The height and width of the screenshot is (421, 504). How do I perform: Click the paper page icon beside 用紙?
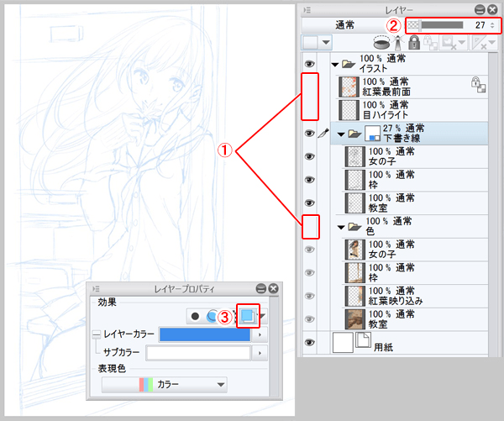click(x=363, y=340)
